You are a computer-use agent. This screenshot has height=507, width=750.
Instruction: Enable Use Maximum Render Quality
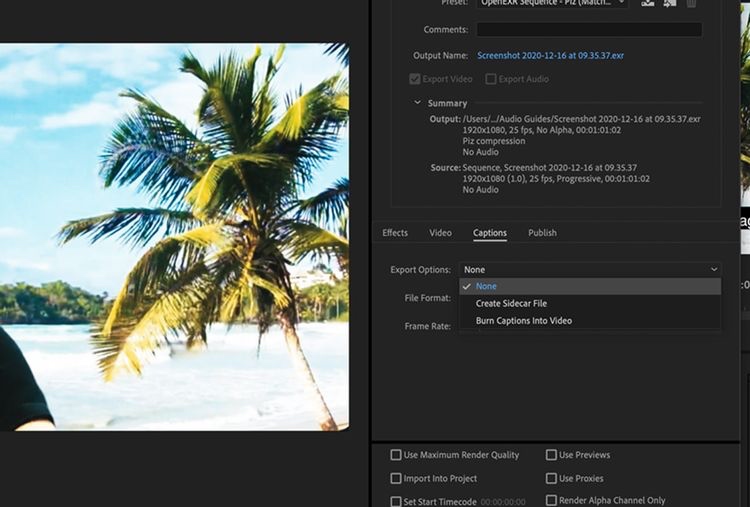point(396,455)
